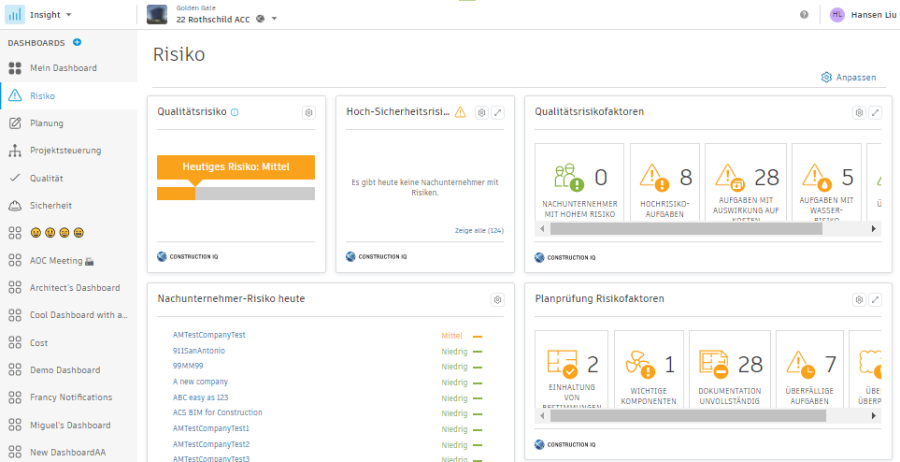Image resolution: width=900 pixels, height=462 pixels.
Task: Click the 'Zeige alle (124)' link
Action: coord(479,230)
